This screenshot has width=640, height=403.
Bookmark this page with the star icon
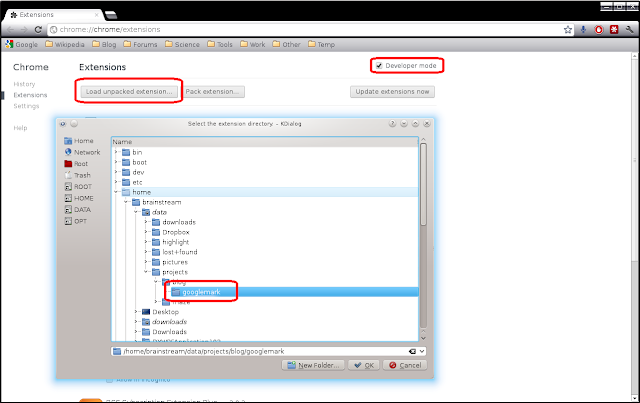[568, 29]
